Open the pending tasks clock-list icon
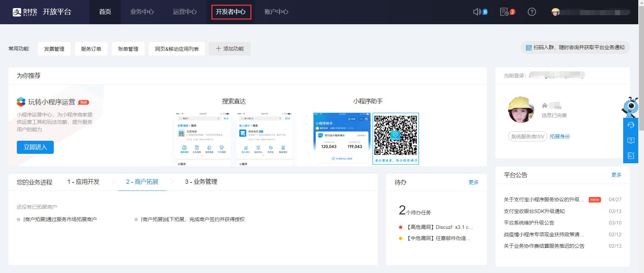Screen dimensions: 644x273 pyautogui.click(x=504, y=12)
